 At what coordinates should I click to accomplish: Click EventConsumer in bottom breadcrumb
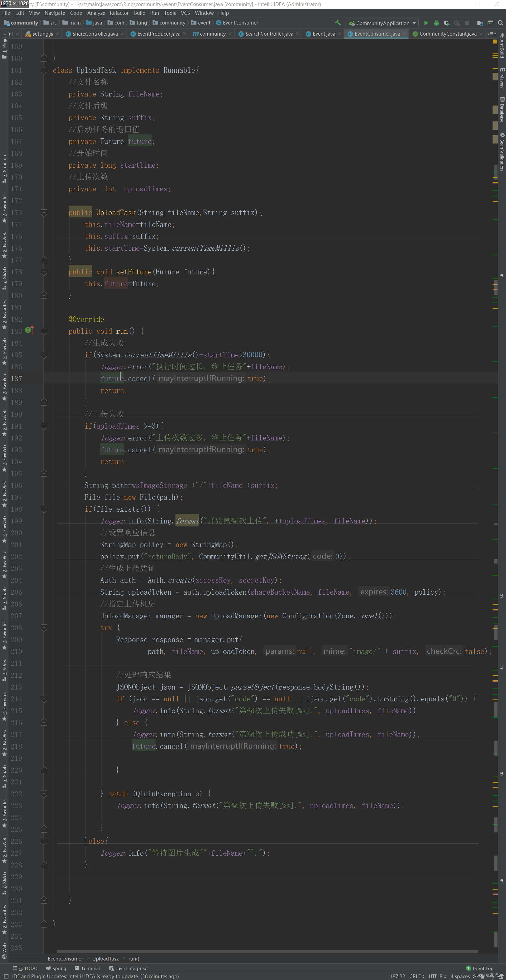click(x=65, y=959)
